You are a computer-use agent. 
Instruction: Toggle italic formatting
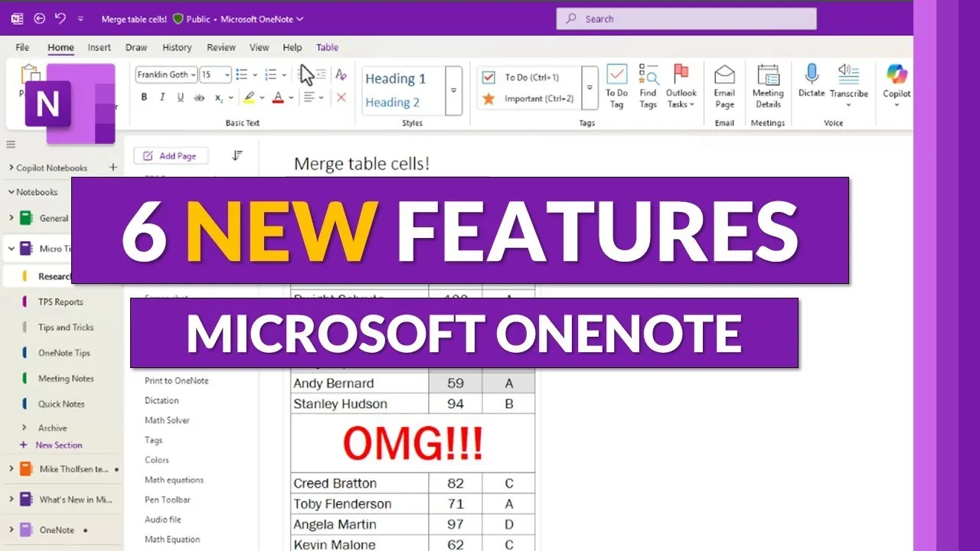[162, 98]
